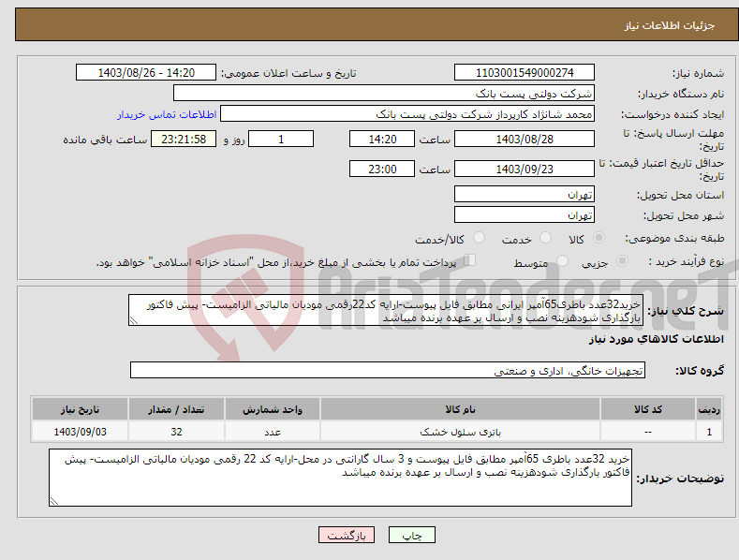The width and height of the screenshot is (739, 560).
Task: Click the buyer name field شرکت دولتی پست بانک
Action: coord(384,94)
